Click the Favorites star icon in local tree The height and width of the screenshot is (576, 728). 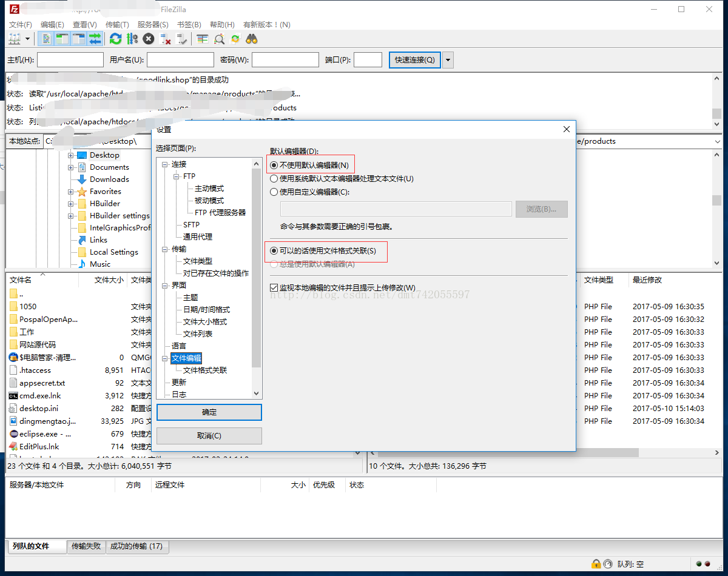pyautogui.click(x=81, y=192)
